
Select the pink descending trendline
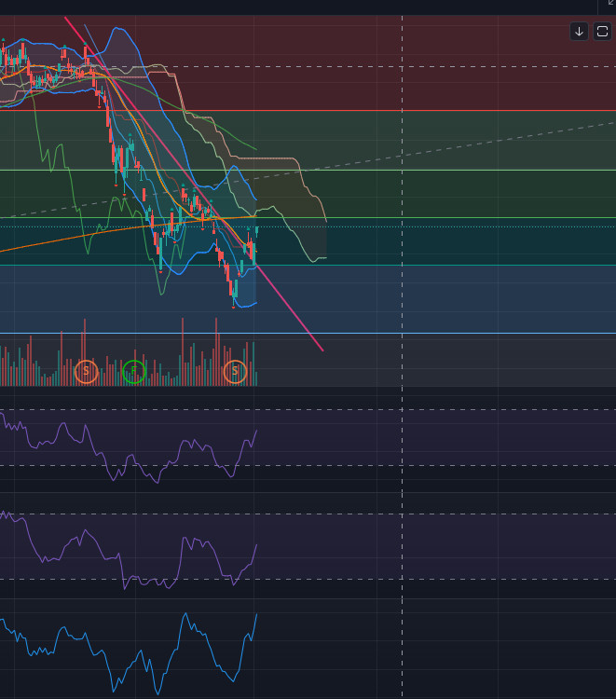289,306
